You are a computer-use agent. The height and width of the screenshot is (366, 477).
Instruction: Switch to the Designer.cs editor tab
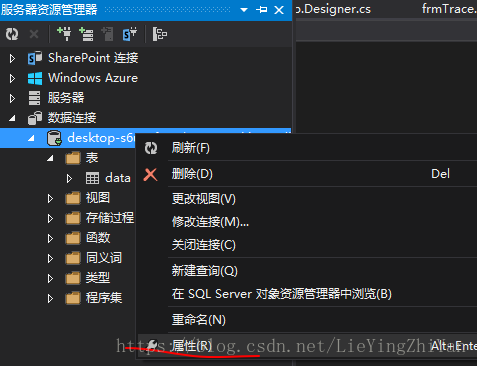(x=333, y=9)
